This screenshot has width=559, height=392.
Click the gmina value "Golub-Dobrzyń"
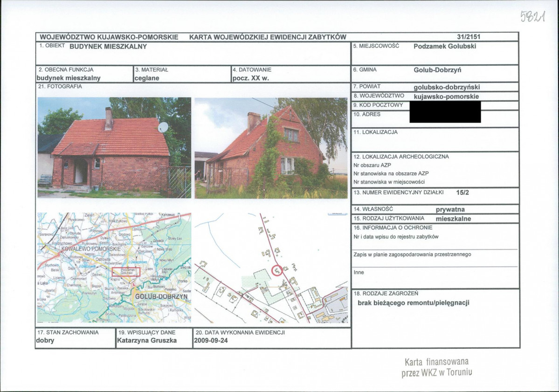pyautogui.click(x=437, y=70)
